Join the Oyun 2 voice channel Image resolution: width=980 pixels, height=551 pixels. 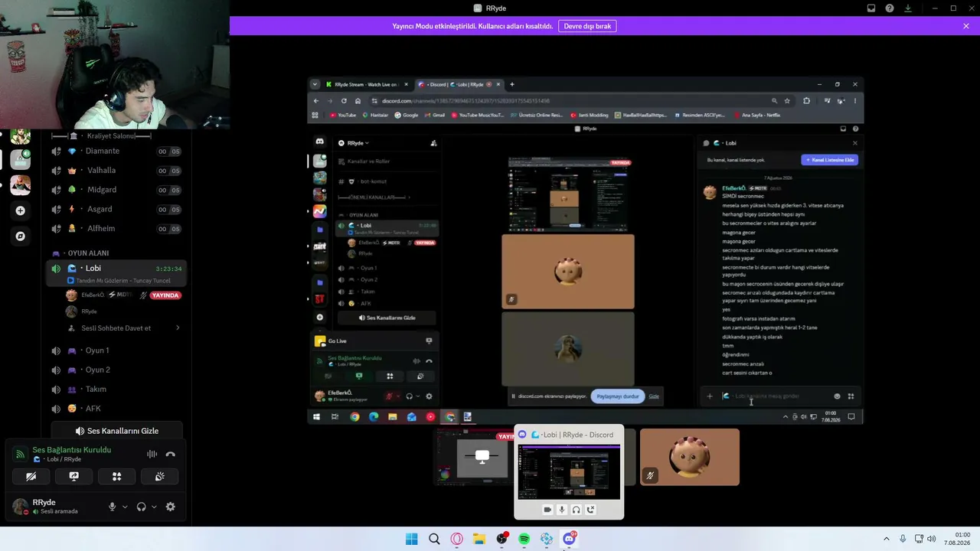[116, 370]
